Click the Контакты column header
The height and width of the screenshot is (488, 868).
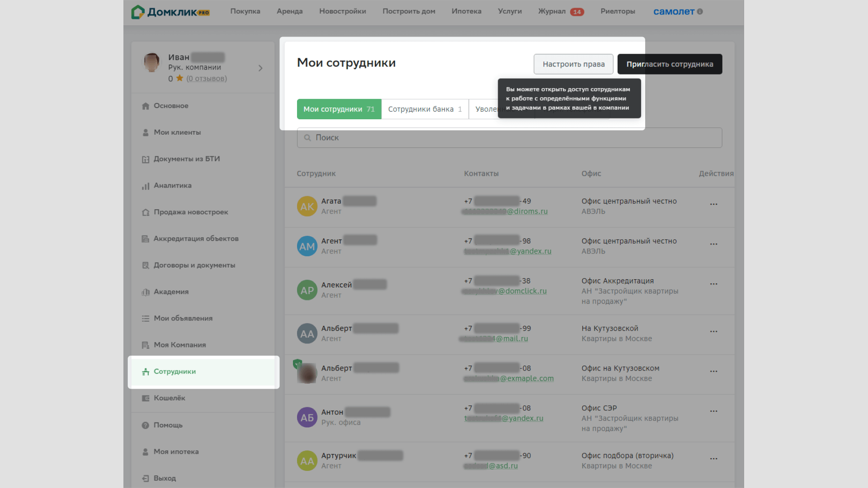point(481,174)
